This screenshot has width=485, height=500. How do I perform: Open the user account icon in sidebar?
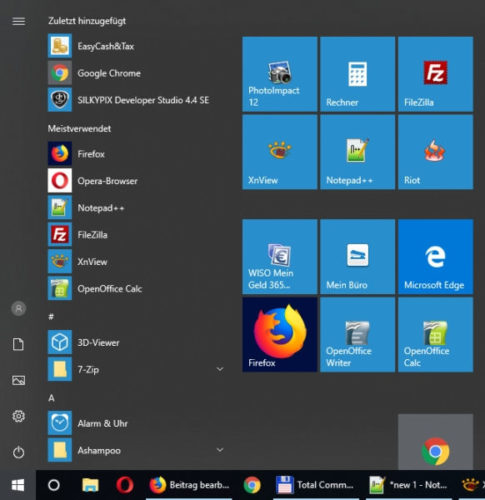click(19, 309)
